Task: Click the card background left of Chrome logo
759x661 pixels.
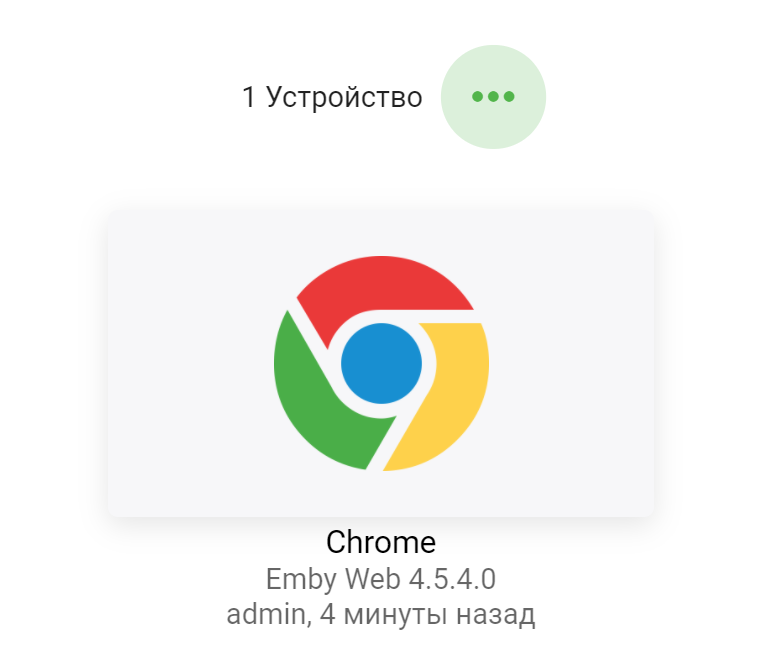Action: coord(191,363)
